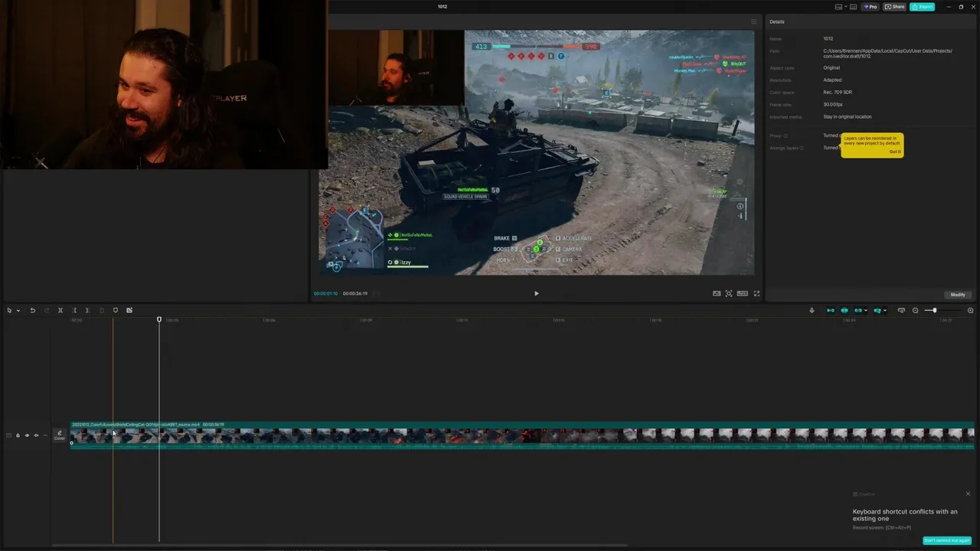Click the preview zoom-fit icon
980x551 pixels.
click(x=729, y=293)
